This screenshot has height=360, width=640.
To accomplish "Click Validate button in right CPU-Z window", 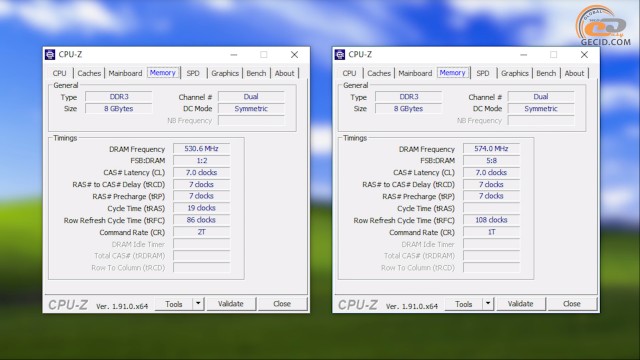I will tap(520, 304).
